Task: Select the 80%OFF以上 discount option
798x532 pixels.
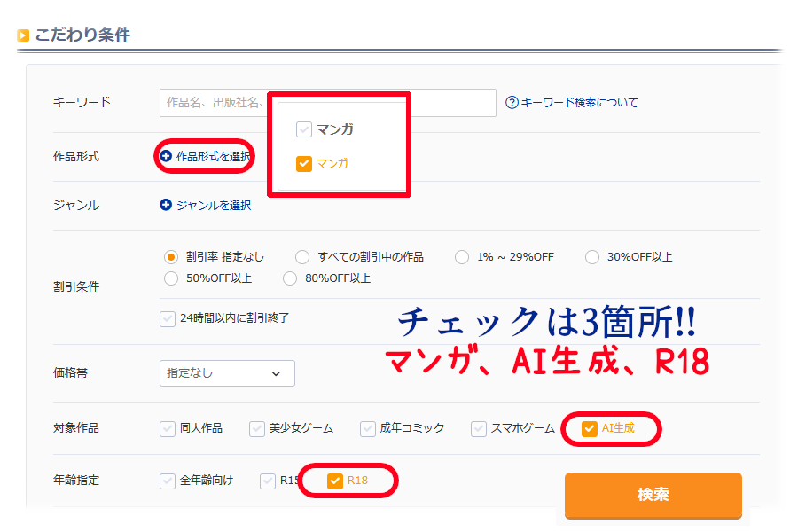Action: pos(290,278)
